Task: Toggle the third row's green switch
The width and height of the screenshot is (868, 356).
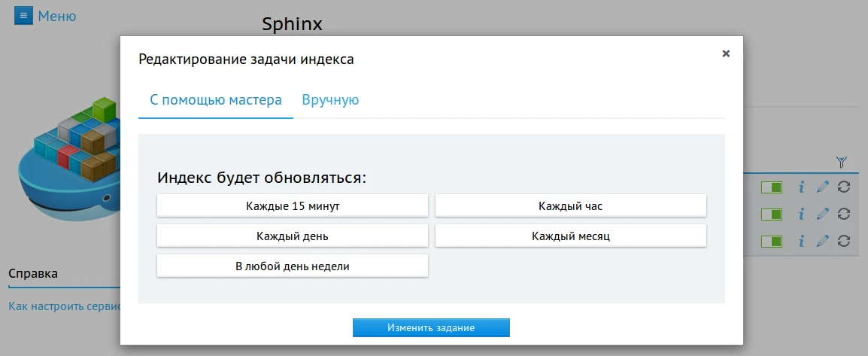Action: point(772,241)
